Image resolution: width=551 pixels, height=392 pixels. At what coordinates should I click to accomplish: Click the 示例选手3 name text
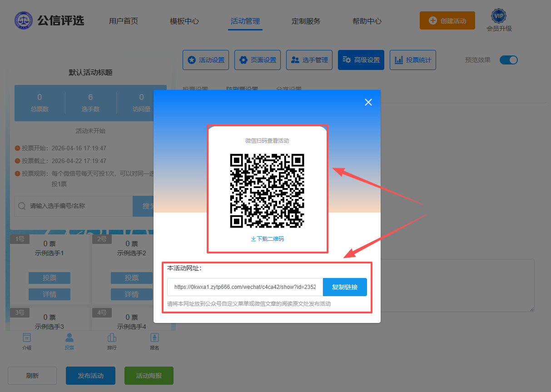pos(50,327)
